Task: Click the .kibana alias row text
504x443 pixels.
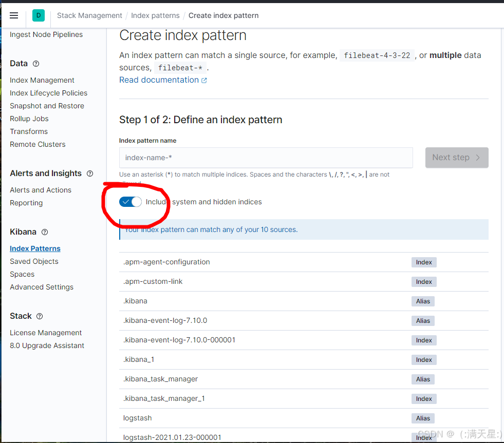Action: pyautogui.click(x=135, y=301)
